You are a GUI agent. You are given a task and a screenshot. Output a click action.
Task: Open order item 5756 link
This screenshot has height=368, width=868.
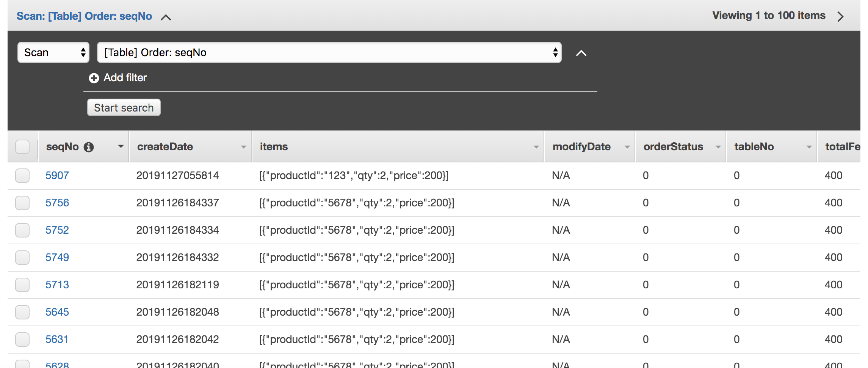(x=57, y=203)
